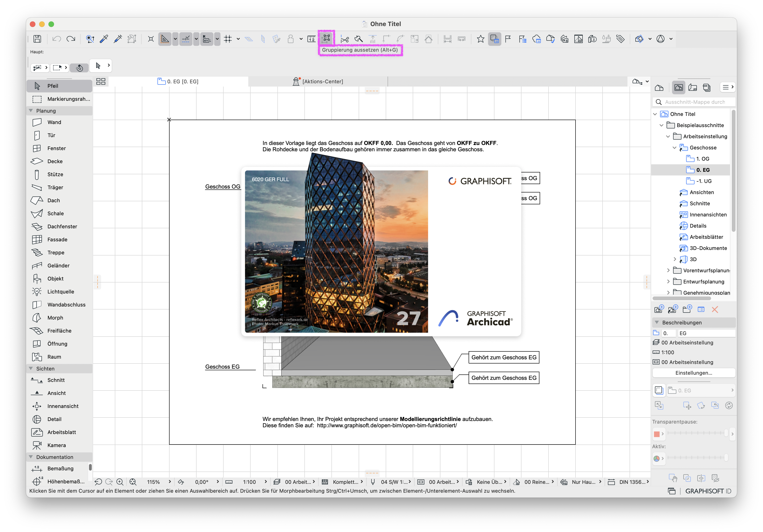
Task: Select the pipette pick-up parameters icon
Action: [x=104, y=39]
